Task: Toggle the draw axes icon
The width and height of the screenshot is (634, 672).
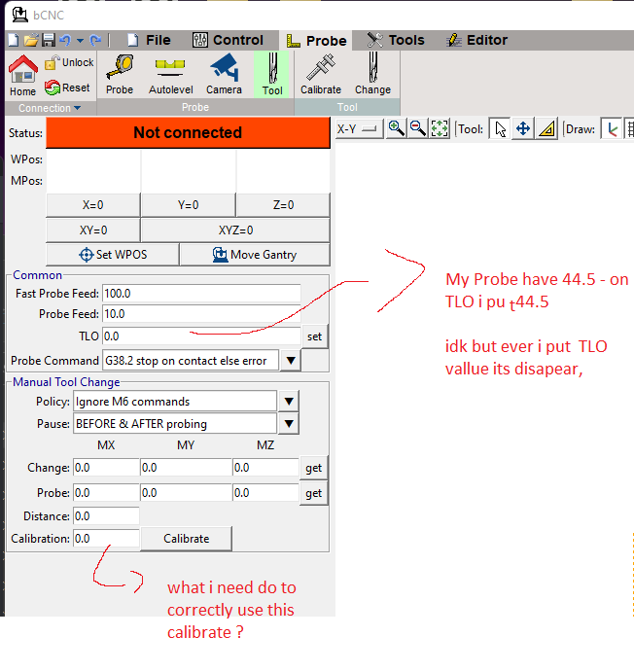Action: 612,128
